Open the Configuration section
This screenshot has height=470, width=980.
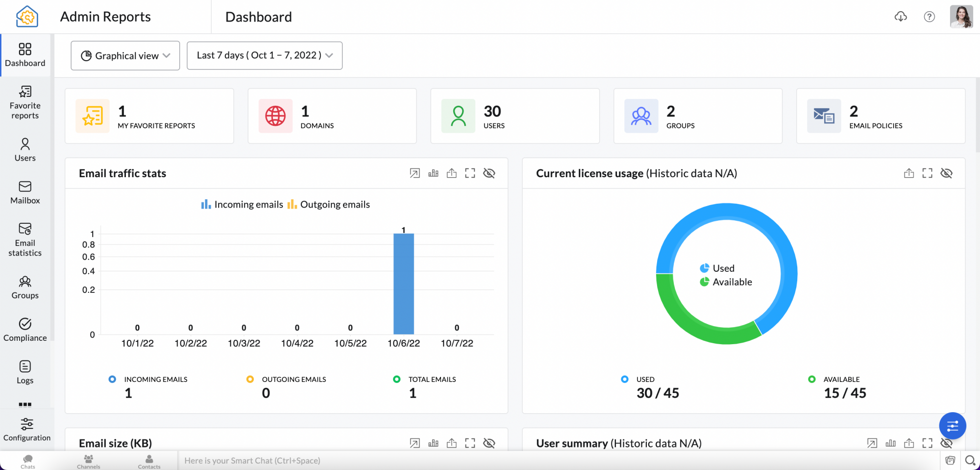point(26,428)
